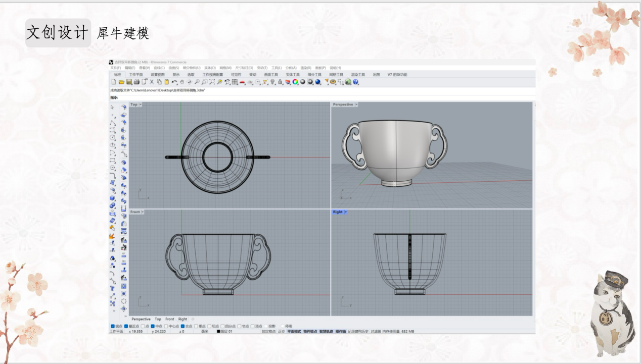Open the Right viewport title dropdown arrow
641x364 pixels.
pos(345,212)
